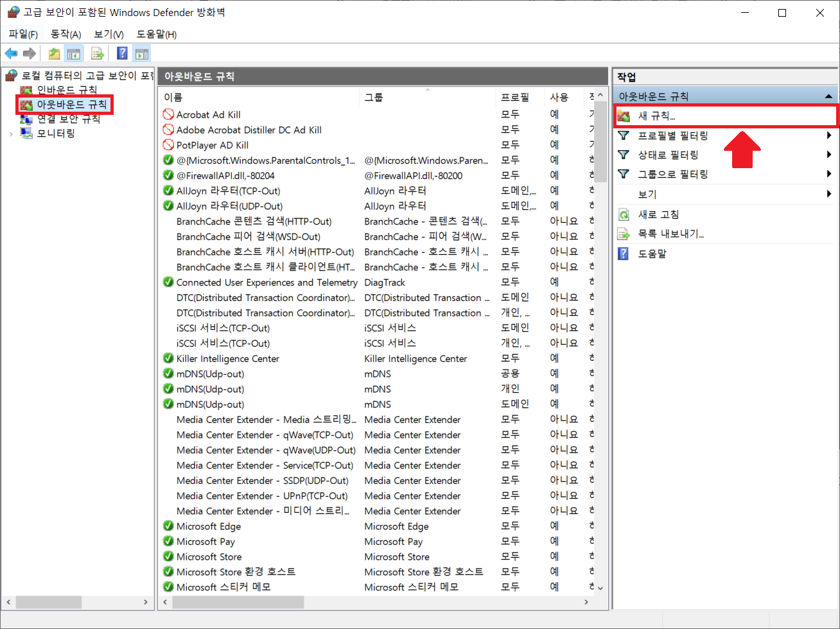Select Media Center Extender - SSDP(UDP-Out) rule
840x629 pixels.
[x=378, y=480]
